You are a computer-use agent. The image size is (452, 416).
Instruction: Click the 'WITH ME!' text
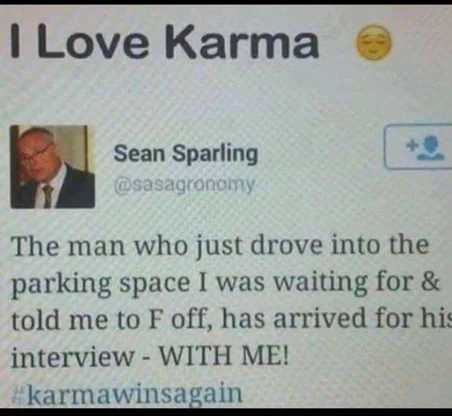click(223, 356)
